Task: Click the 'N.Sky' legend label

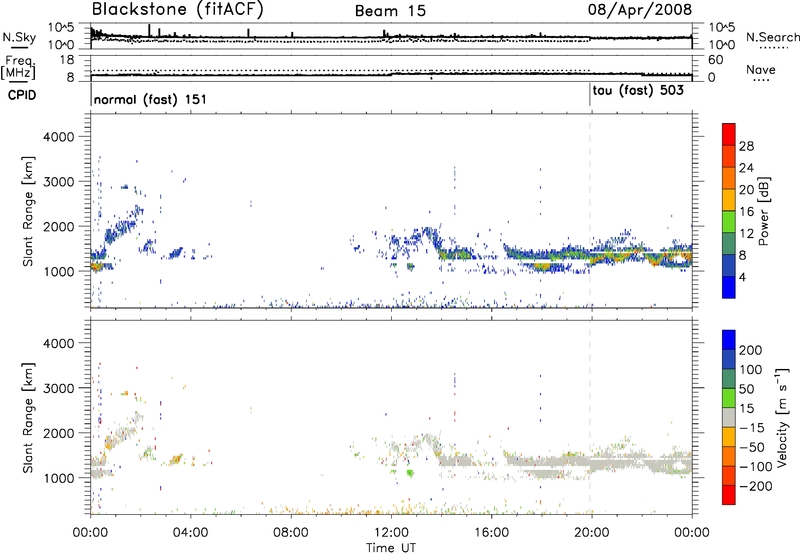Action: coord(19,37)
